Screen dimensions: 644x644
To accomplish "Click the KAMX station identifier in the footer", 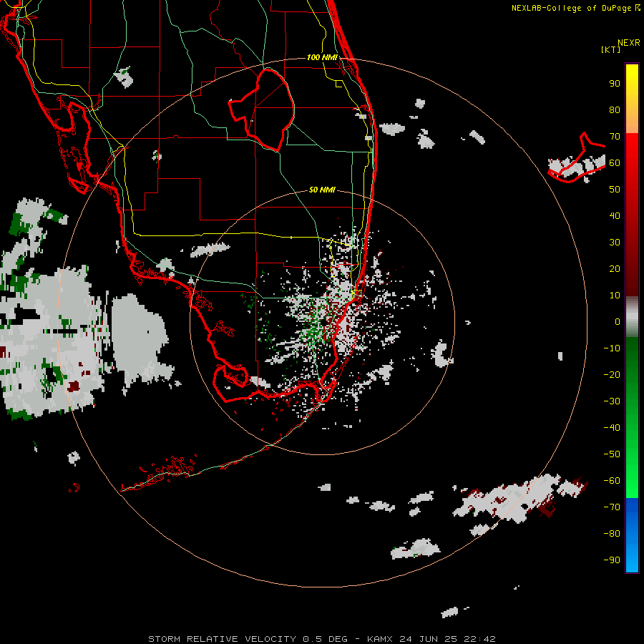I will pyautogui.click(x=380, y=639).
